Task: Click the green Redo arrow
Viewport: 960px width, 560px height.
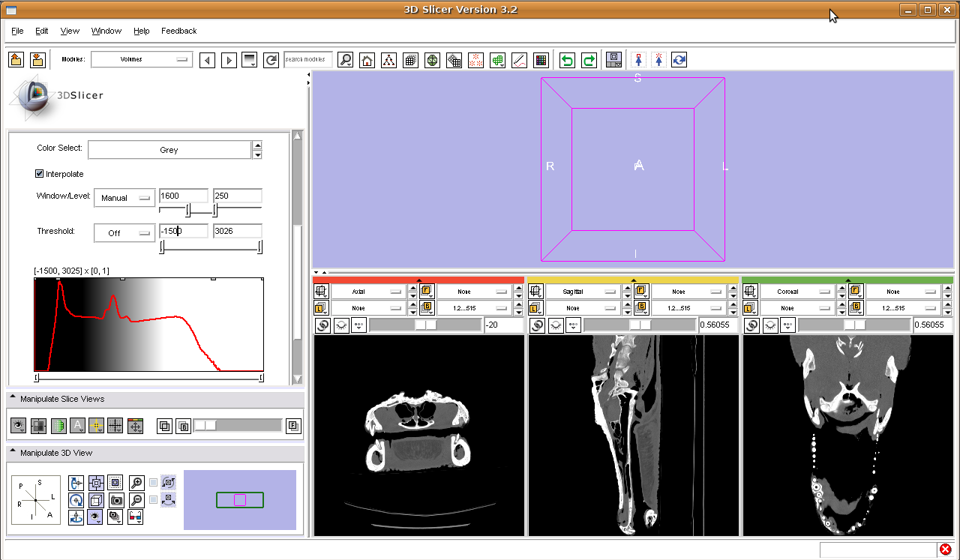Action: (x=589, y=60)
